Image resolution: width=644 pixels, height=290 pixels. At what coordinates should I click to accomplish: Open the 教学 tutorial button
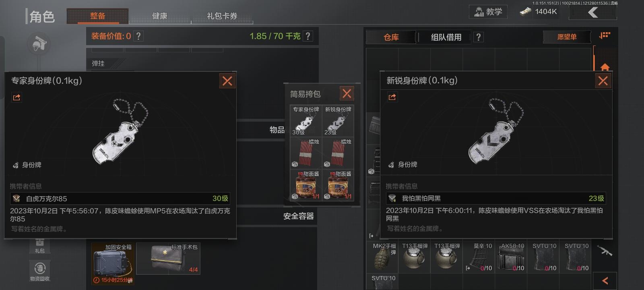point(488,12)
